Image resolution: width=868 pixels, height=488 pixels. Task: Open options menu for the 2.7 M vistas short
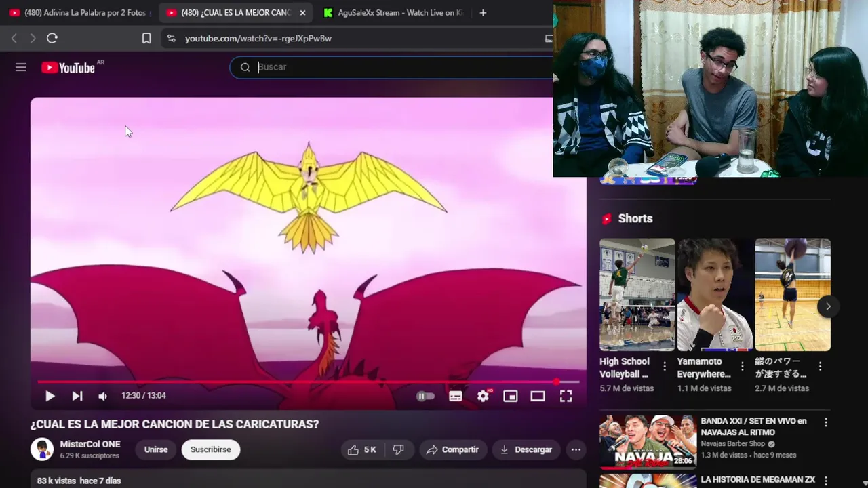820,367
